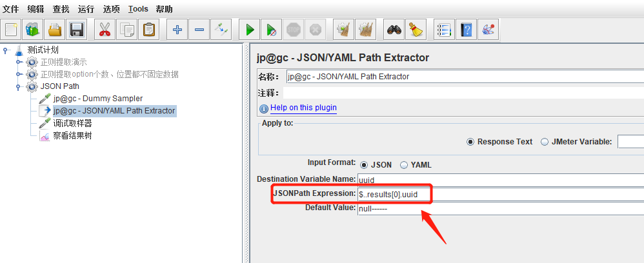This screenshot has width=644, height=263.
Task: Choose YAML input format
Action: (404, 165)
